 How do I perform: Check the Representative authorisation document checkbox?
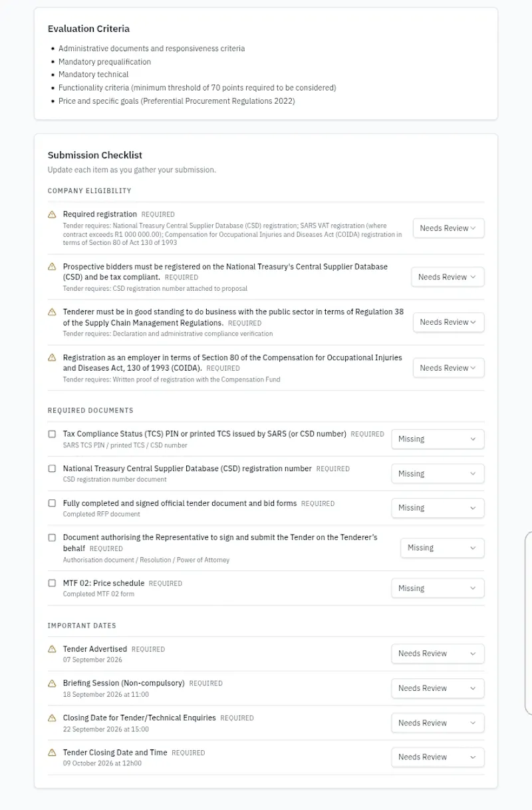coord(52,537)
